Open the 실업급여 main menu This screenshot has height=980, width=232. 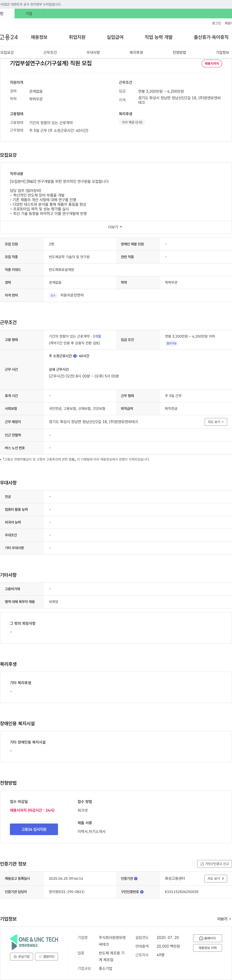coord(115,37)
